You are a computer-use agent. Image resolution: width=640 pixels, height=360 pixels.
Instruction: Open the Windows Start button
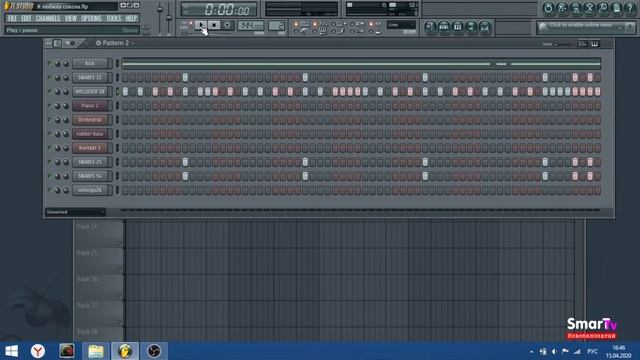[11, 351]
